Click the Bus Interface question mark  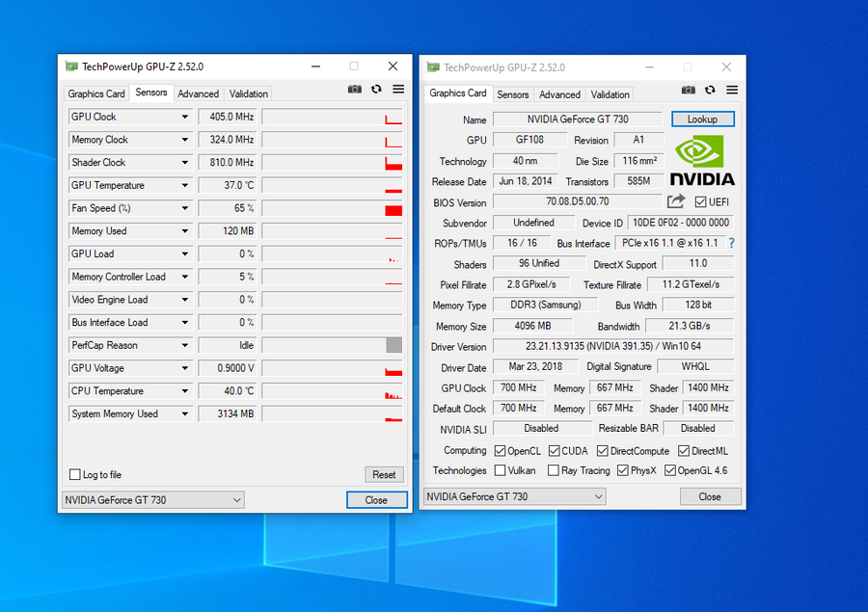pyautogui.click(x=732, y=243)
